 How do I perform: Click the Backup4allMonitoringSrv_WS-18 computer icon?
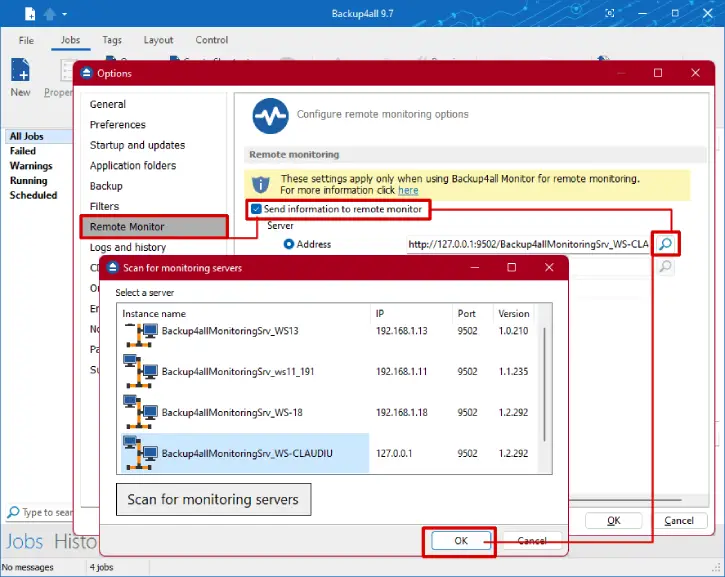pyautogui.click(x=139, y=411)
